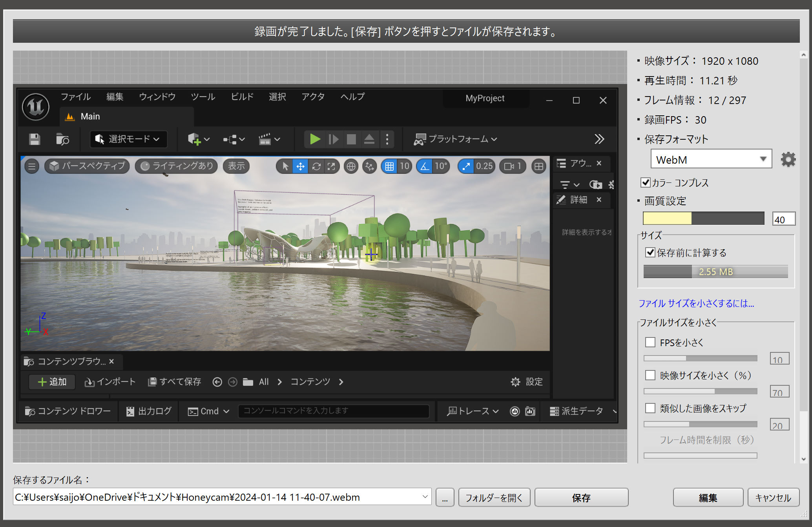Click the Unreal Engine logo icon
812x527 pixels.
(36, 107)
